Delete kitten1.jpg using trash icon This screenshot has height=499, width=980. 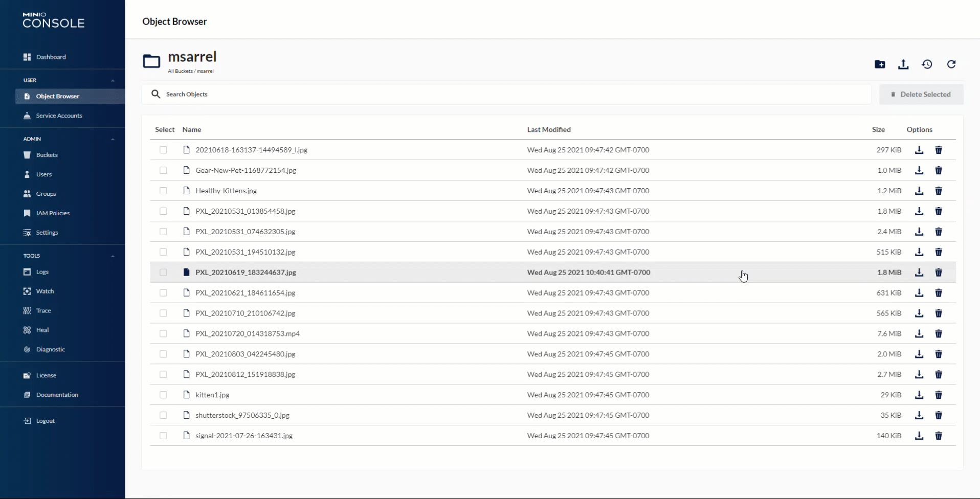(939, 395)
